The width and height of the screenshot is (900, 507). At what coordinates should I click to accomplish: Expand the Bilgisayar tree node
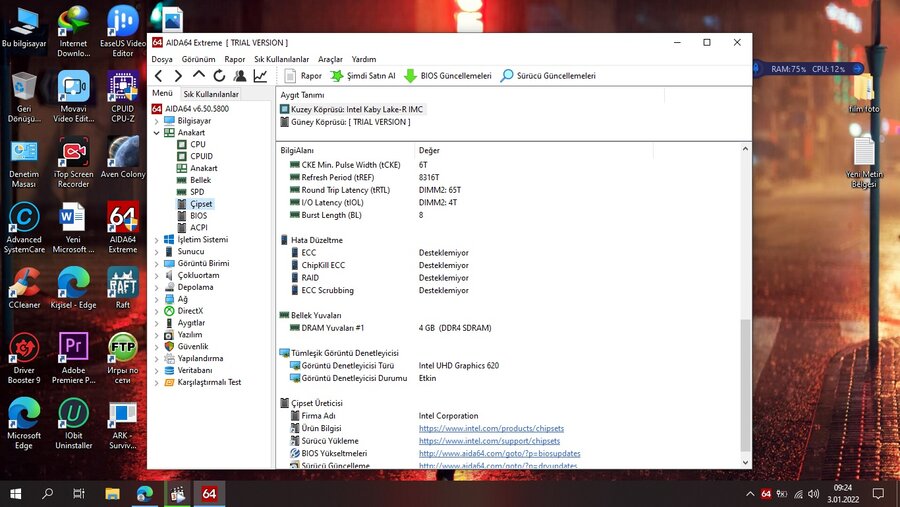157,121
